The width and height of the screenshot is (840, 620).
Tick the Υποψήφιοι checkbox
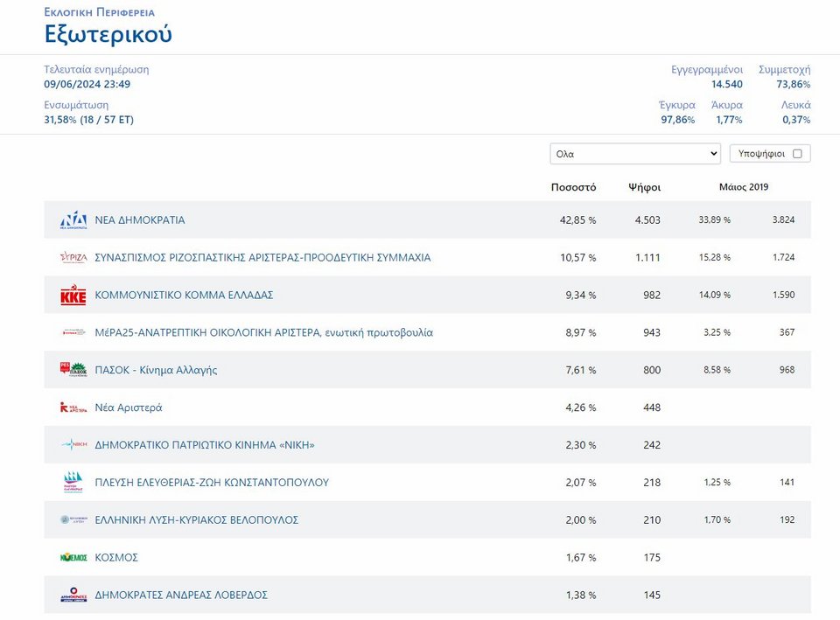(797, 154)
